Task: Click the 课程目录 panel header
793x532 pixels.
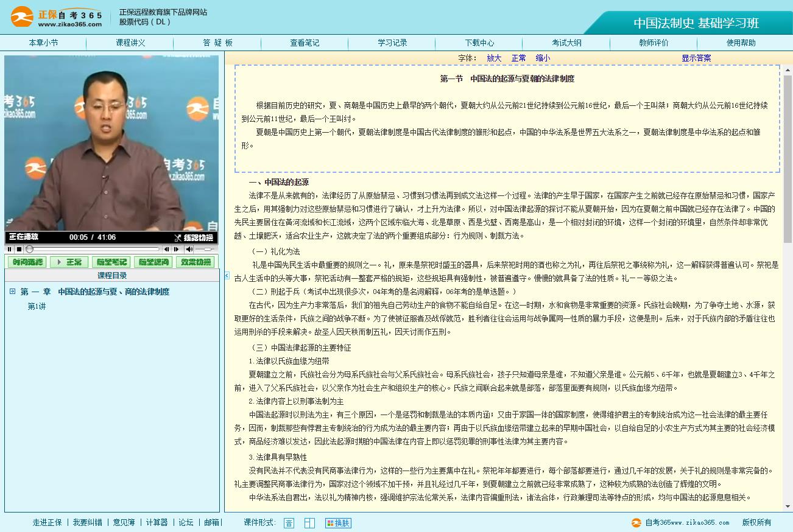Action: pos(112,276)
